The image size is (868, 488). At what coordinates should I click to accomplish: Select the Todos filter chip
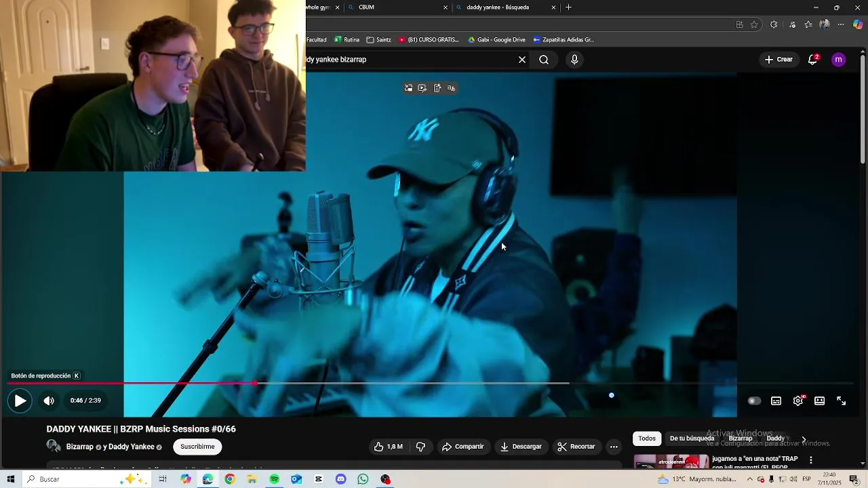(647, 439)
